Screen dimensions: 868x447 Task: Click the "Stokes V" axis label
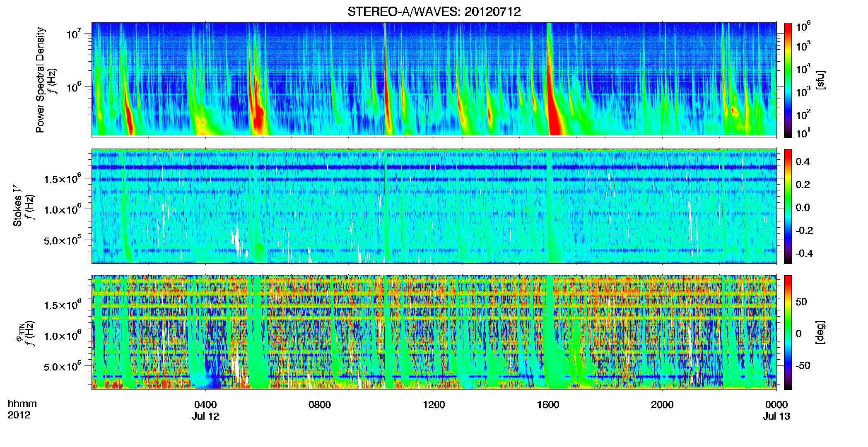[x=17, y=206]
